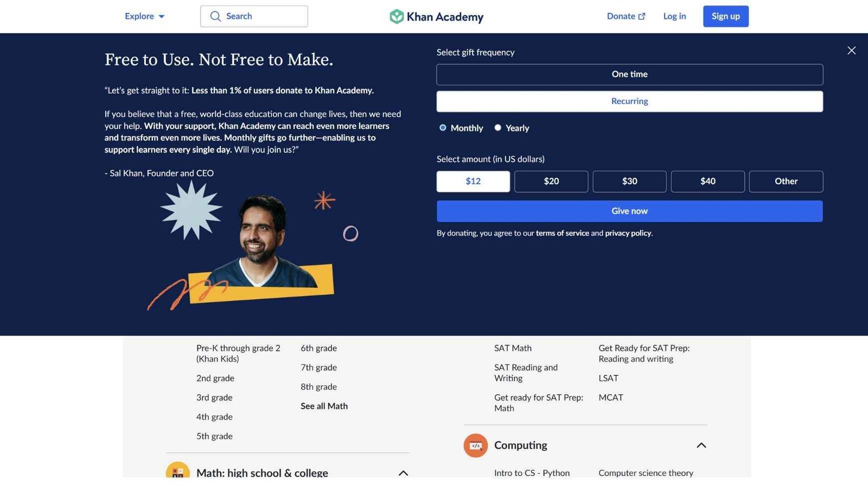Click the Computing subject icon
Image resolution: width=868 pixels, height=496 pixels.
475,446
